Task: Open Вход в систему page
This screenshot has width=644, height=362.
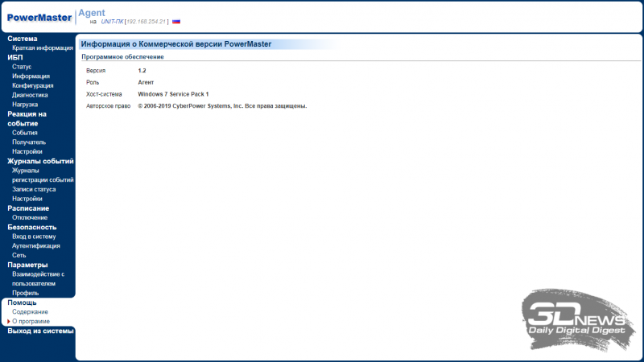Action: pyautogui.click(x=34, y=237)
